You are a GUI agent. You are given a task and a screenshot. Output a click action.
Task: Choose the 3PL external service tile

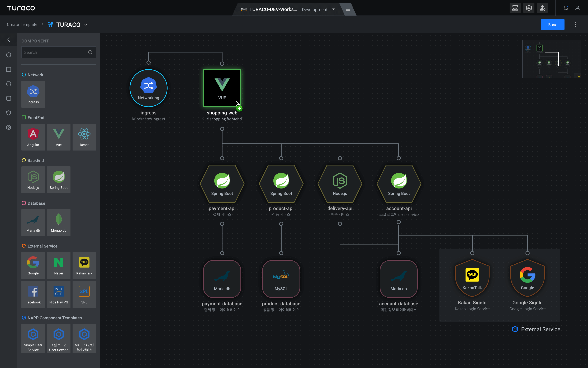[84, 294]
